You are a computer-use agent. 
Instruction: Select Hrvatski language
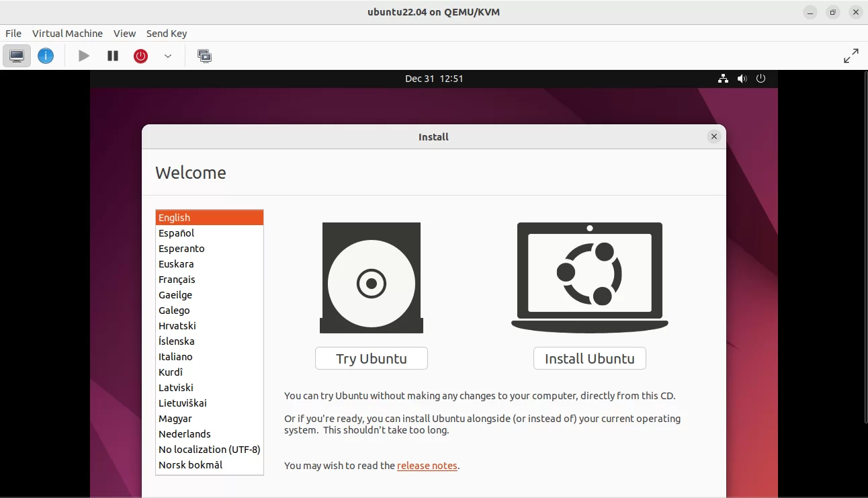pos(210,326)
